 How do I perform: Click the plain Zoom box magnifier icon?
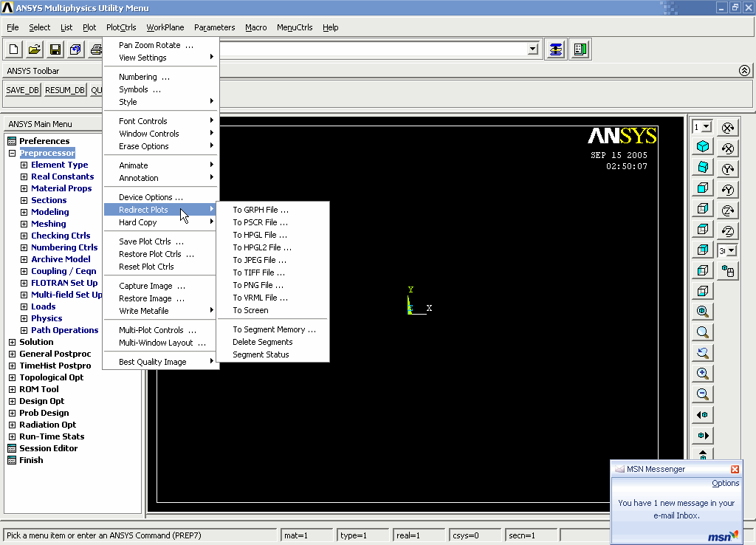703,332
